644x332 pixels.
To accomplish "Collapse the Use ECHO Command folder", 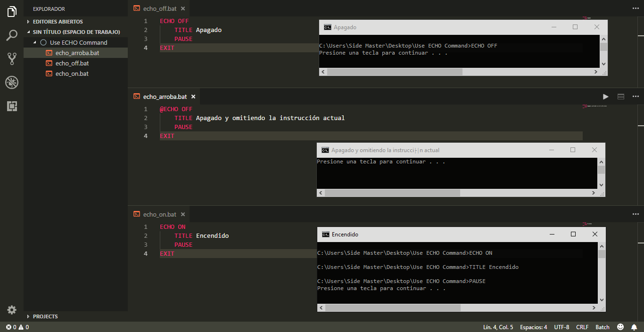I will tap(35, 42).
